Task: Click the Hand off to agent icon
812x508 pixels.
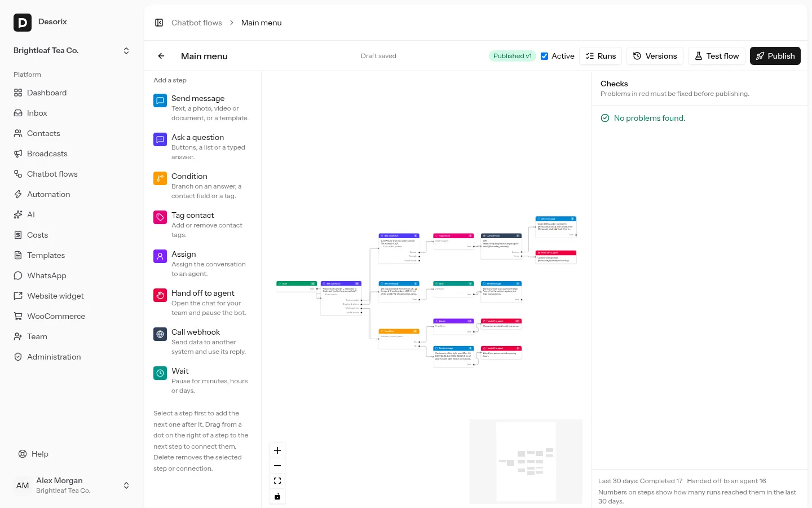Action: pos(160,295)
